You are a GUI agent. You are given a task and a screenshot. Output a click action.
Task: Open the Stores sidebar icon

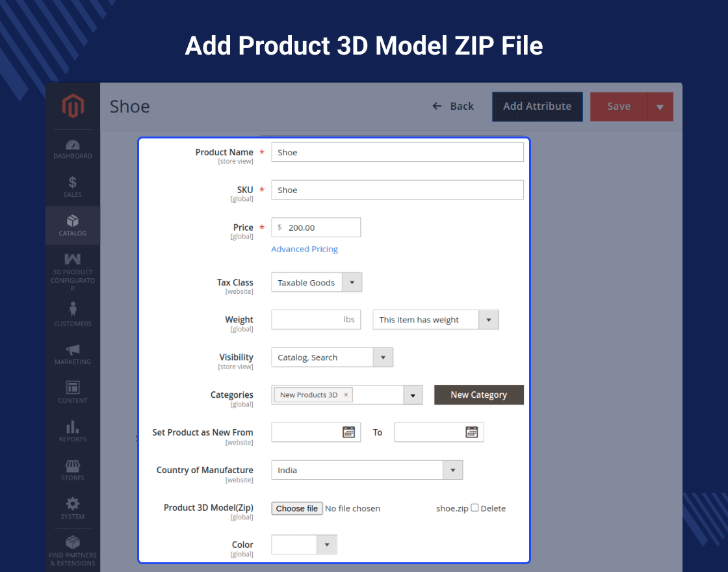click(x=73, y=466)
